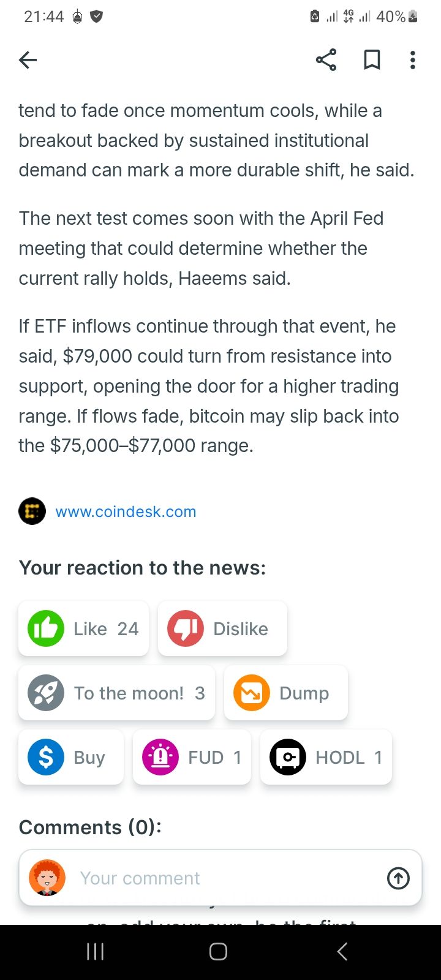Tap the CoinDesk source logo
The image size is (441, 980).
point(32,511)
